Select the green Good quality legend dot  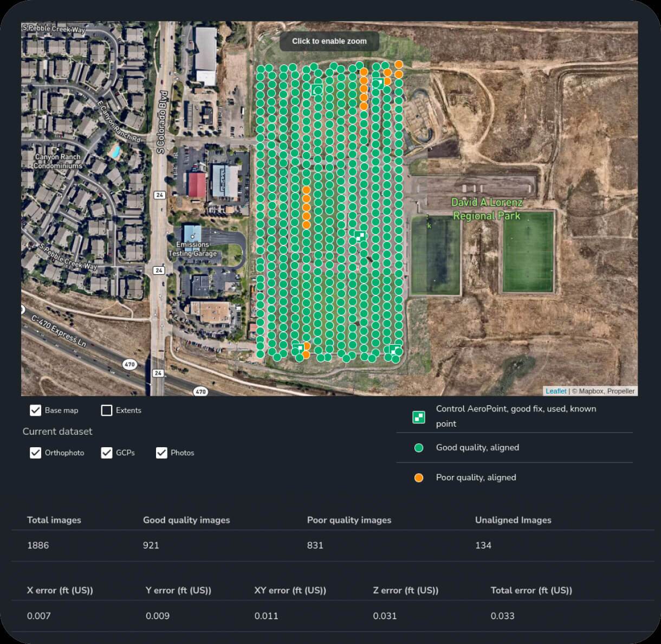point(418,448)
